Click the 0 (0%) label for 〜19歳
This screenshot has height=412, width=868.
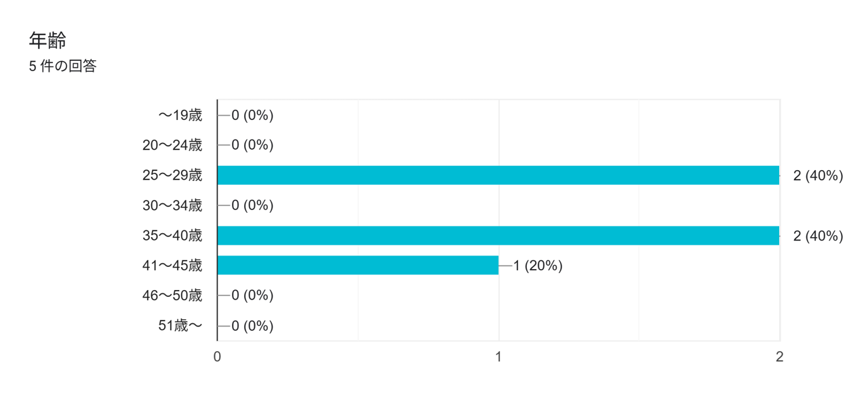(x=252, y=115)
